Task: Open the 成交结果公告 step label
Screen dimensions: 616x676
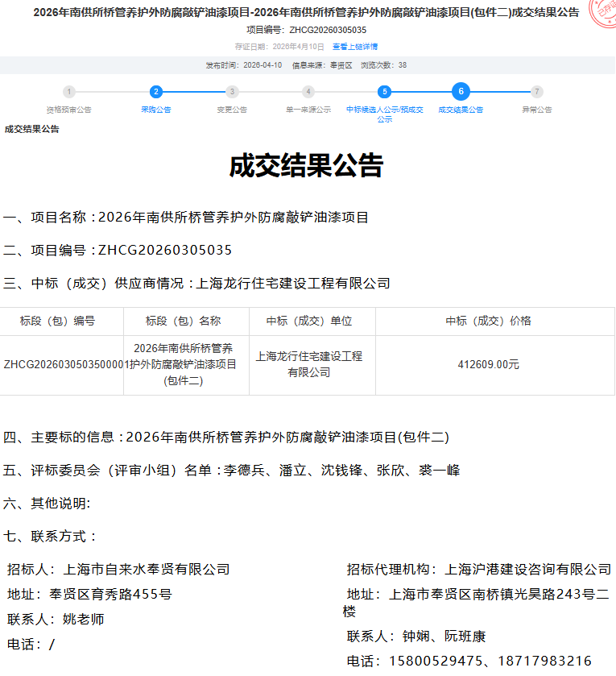Action: point(461,110)
